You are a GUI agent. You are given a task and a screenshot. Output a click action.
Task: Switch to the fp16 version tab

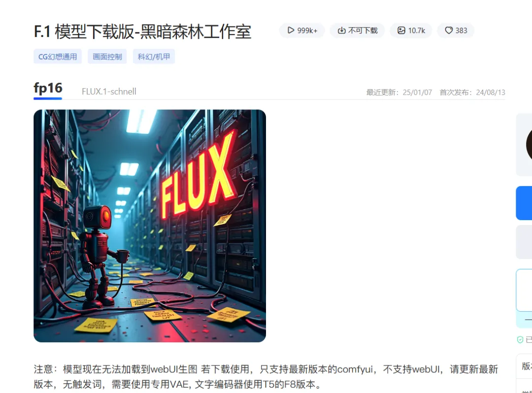click(x=48, y=88)
